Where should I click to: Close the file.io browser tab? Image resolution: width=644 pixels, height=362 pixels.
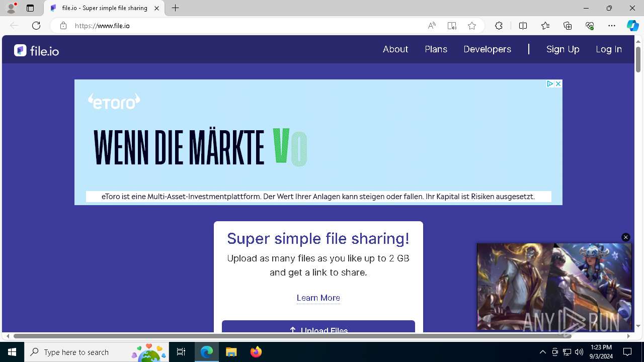156,8
